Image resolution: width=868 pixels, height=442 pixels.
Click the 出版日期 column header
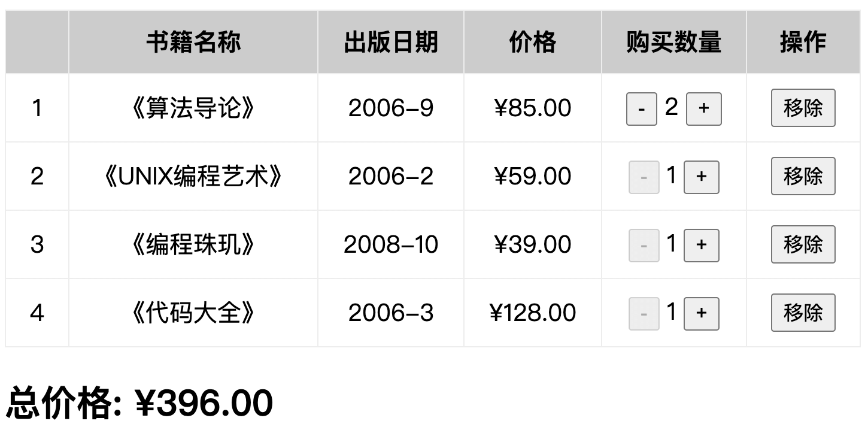(x=391, y=43)
